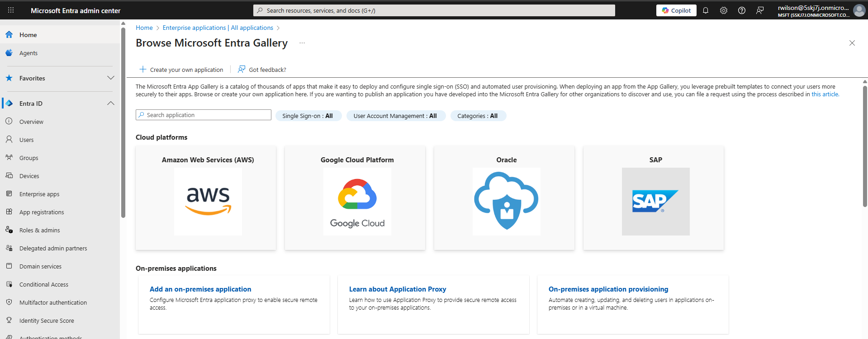
Task: Select the Amazon Web Services logo tile
Action: (208, 201)
